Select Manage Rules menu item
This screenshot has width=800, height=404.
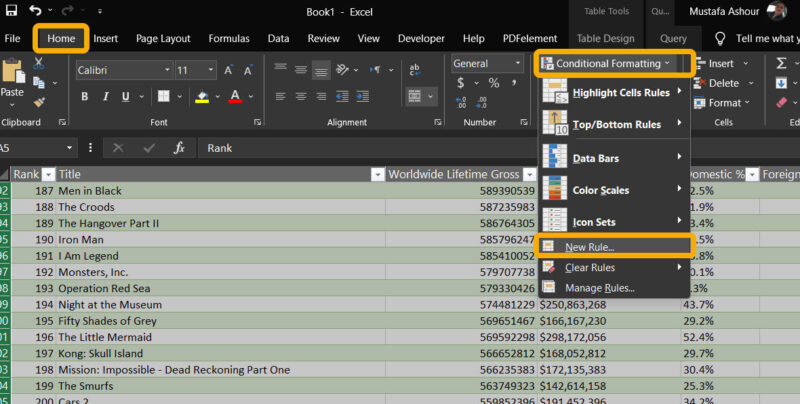[x=614, y=288]
